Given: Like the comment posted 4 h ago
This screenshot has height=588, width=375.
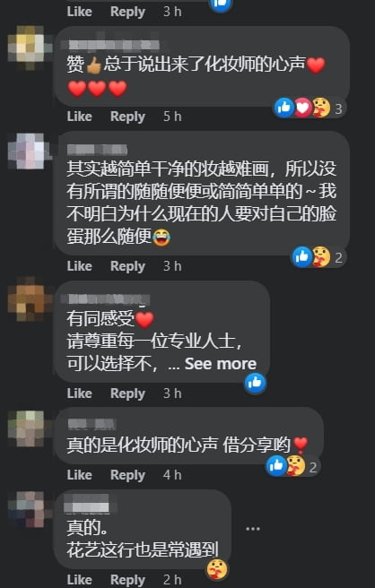Looking at the screenshot, I should tap(79, 475).
